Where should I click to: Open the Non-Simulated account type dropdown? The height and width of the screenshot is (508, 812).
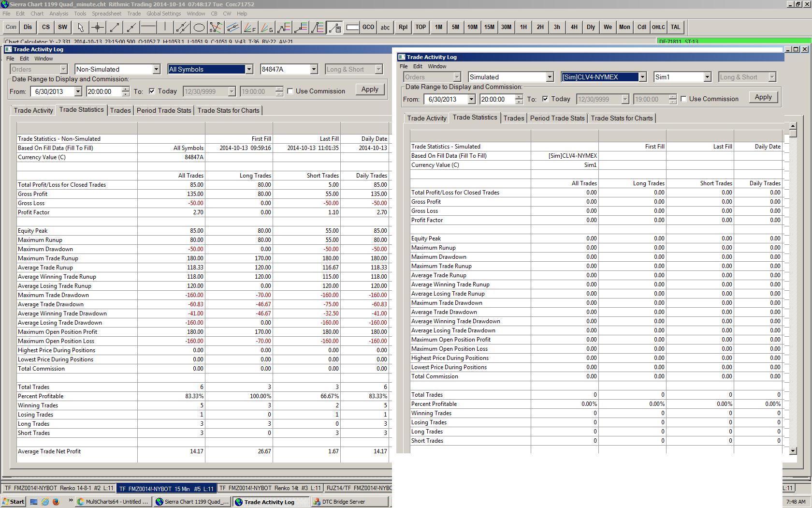click(156, 70)
